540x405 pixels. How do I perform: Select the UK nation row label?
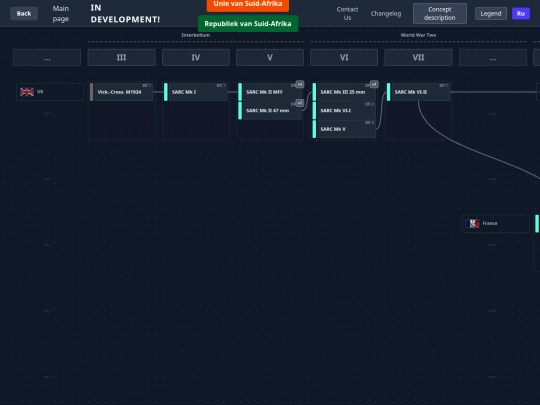click(x=50, y=92)
